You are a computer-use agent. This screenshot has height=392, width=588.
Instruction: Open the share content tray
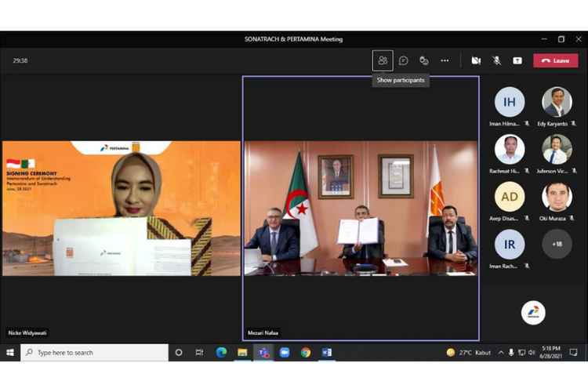pos(517,60)
